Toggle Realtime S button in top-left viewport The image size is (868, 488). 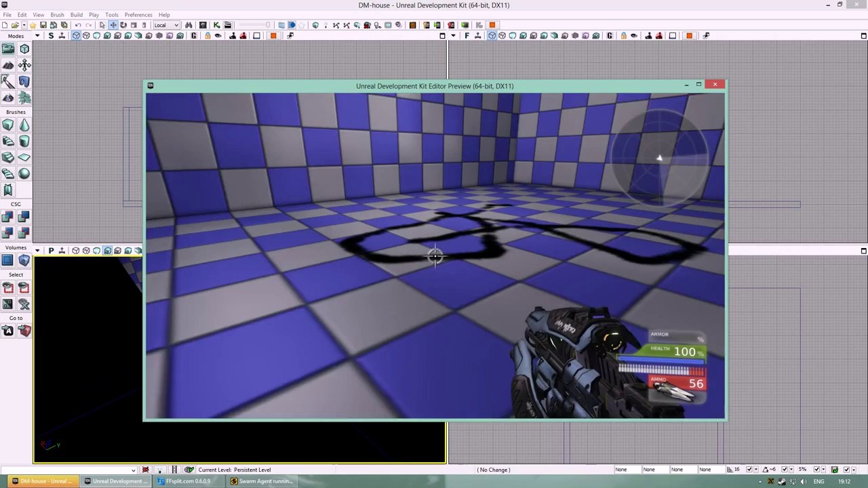[51, 35]
